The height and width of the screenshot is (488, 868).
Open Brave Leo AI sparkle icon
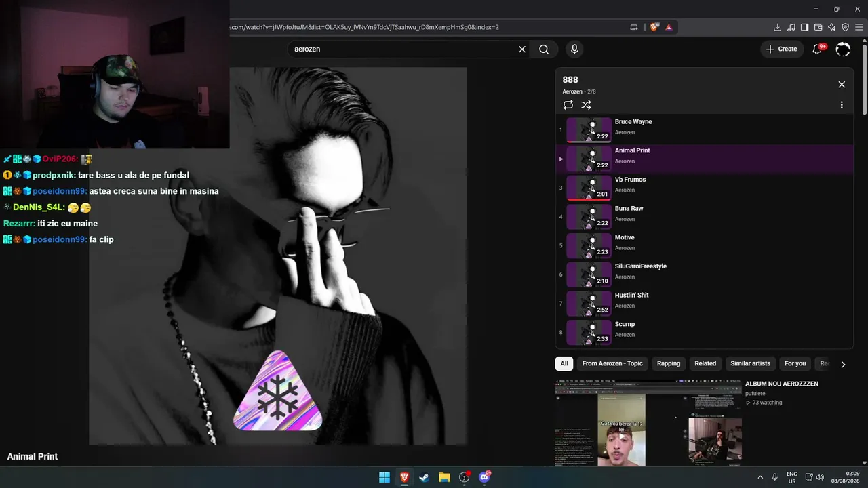[832, 27]
